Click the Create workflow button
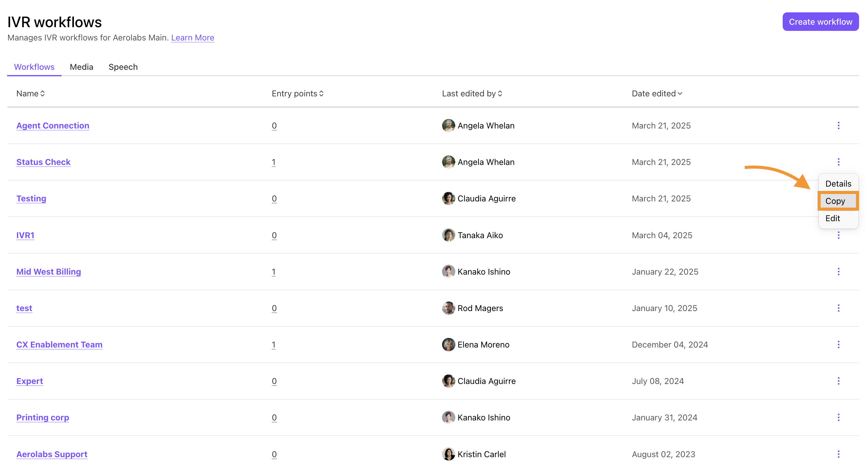The height and width of the screenshot is (472, 868). (820, 22)
